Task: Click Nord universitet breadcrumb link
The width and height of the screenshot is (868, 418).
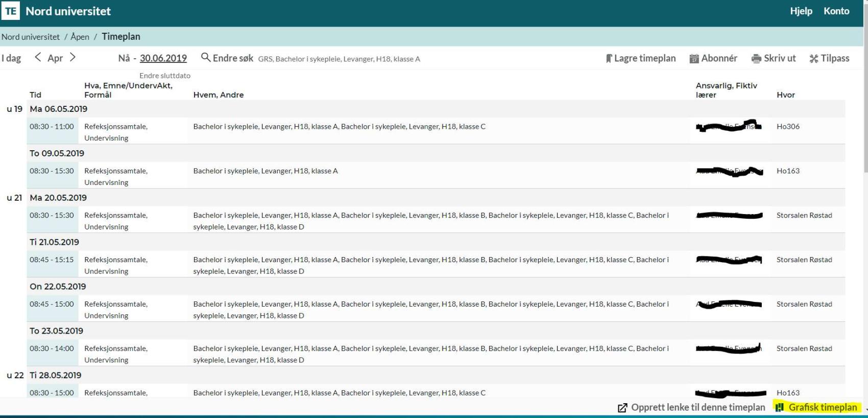Action: 31,37
